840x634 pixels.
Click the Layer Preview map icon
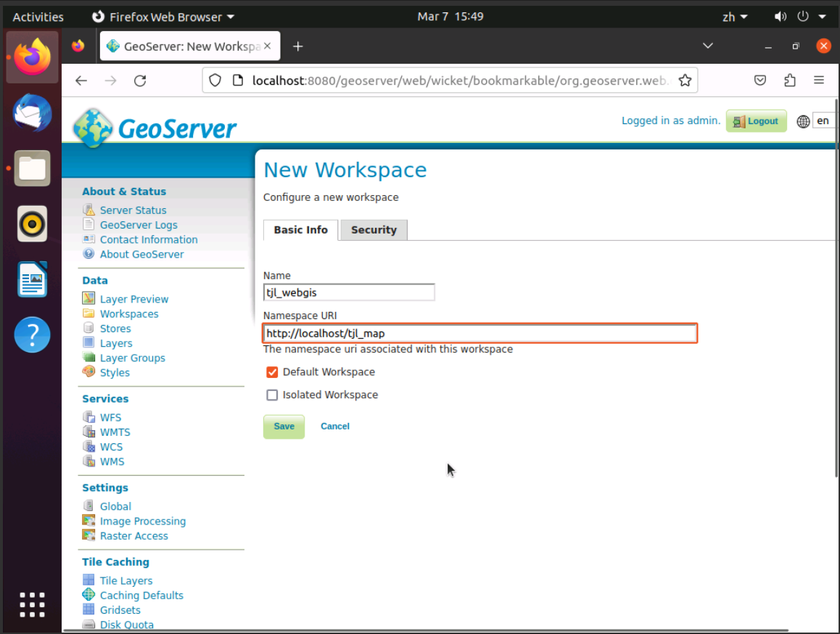(x=89, y=298)
